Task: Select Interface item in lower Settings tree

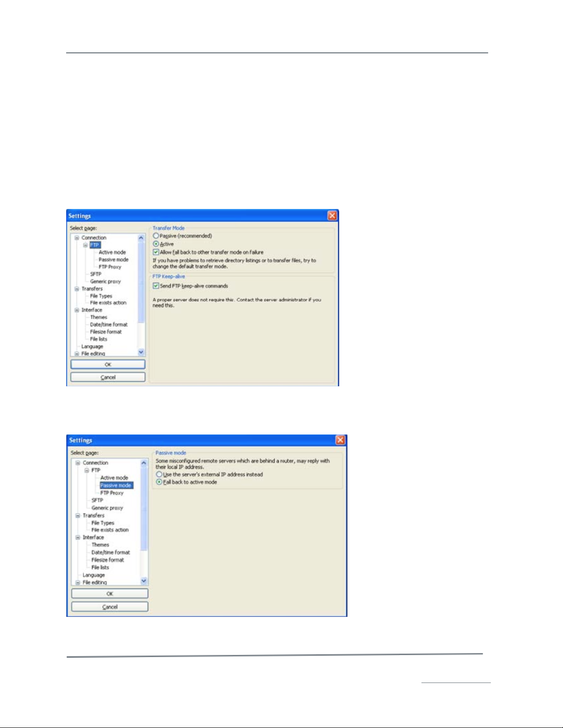Action: pyautogui.click(x=93, y=537)
